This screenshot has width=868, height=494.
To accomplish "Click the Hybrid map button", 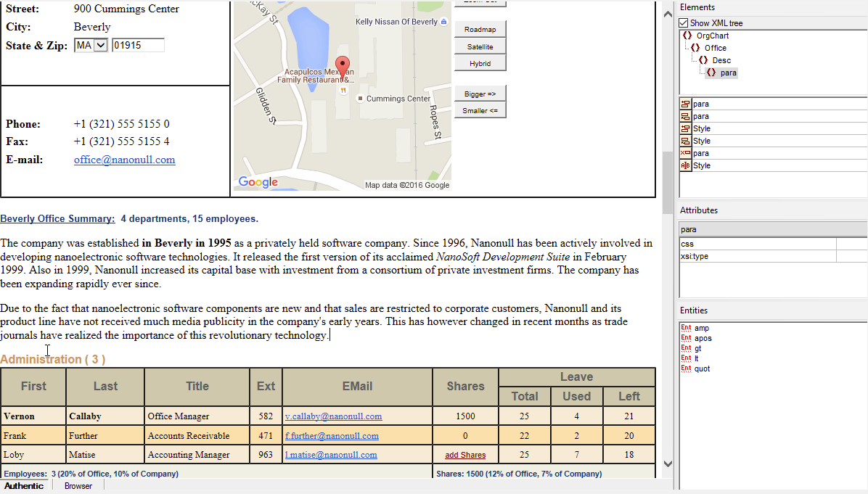I will [480, 63].
